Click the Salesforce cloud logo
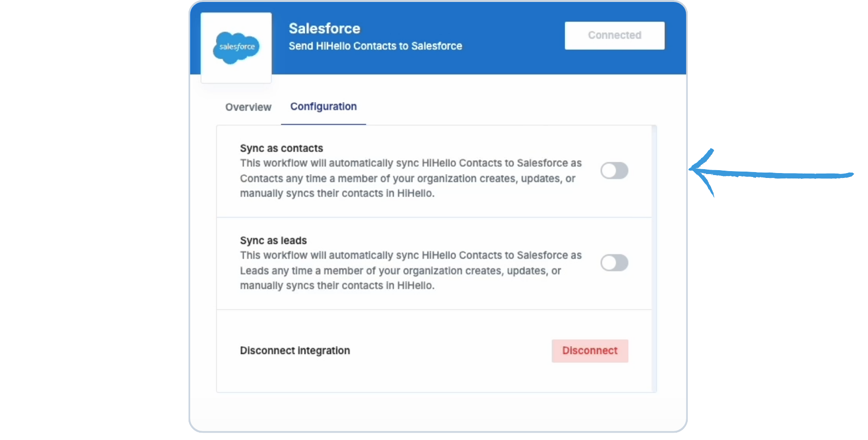 point(236,47)
